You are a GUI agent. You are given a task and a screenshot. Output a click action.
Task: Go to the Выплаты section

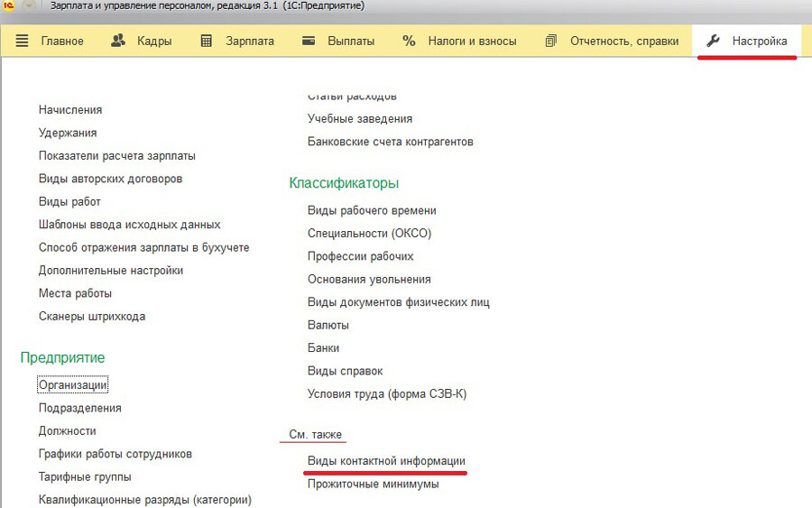[x=351, y=41]
